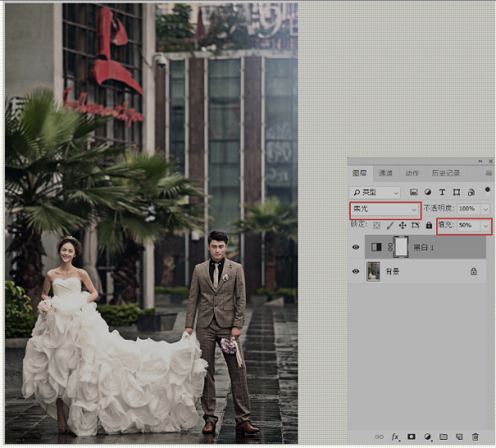This screenshot has width=496, height=448.
Task: Expand the 填充 fill percentage dropdown arrow
Action: (485, 226)
